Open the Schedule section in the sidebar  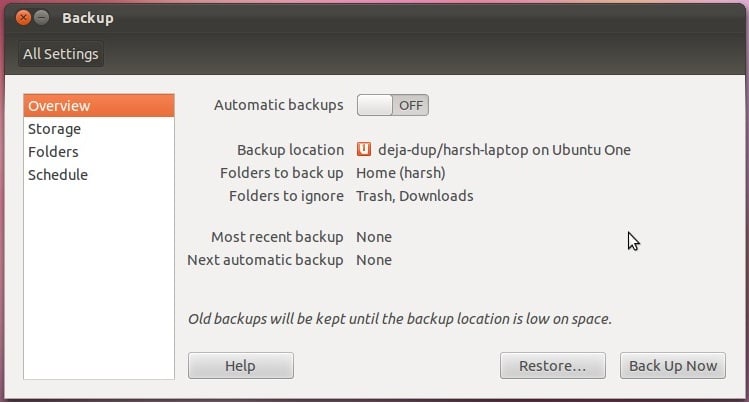coord(58,175)
